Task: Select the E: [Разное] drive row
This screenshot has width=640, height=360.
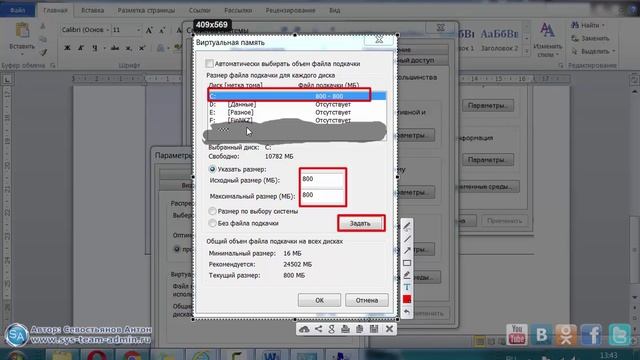Action: click(297, 112)
